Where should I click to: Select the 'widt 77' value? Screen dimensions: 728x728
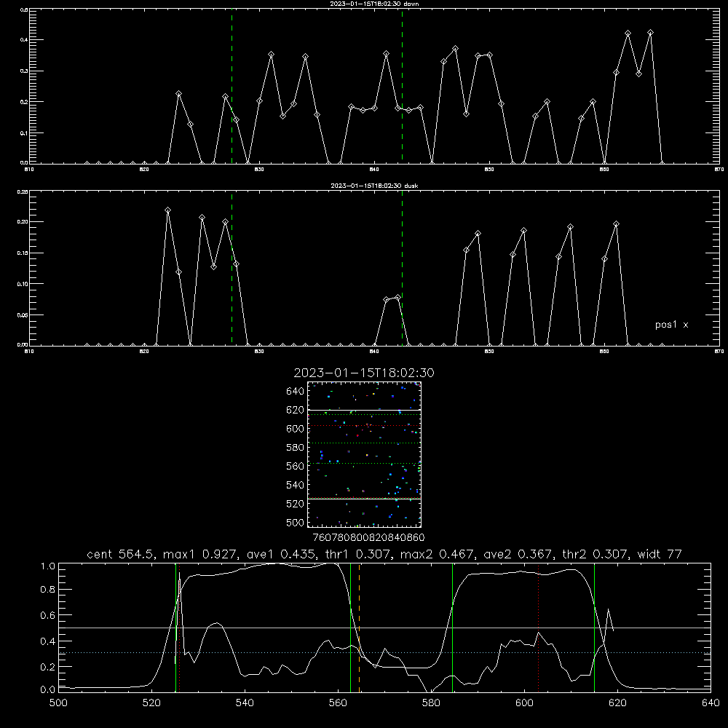point(660,554)
